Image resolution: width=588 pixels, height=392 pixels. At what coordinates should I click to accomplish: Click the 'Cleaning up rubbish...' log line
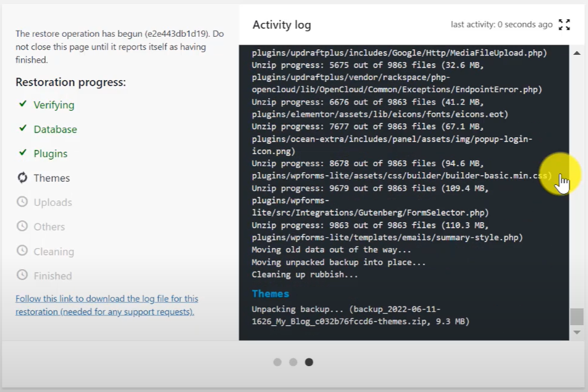pos(305,275)
